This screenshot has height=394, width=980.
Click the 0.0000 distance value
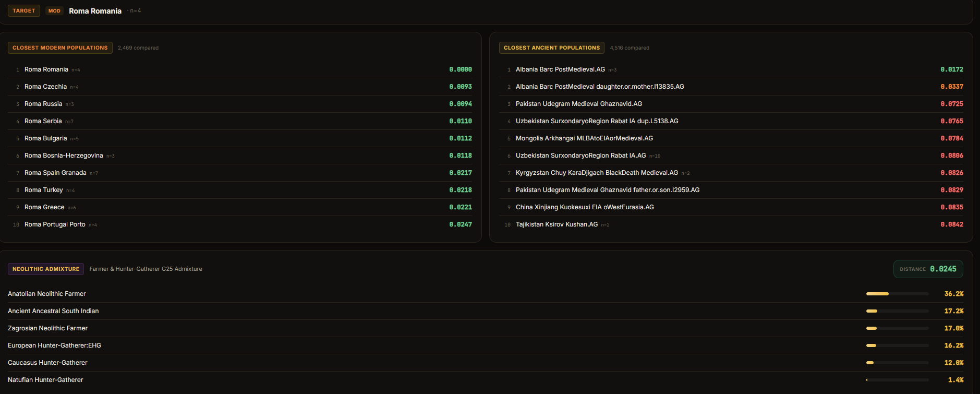click(x=461, y=69)
